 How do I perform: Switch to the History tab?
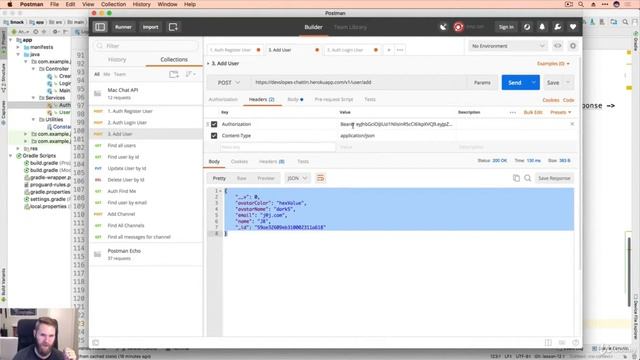point(117,60)
